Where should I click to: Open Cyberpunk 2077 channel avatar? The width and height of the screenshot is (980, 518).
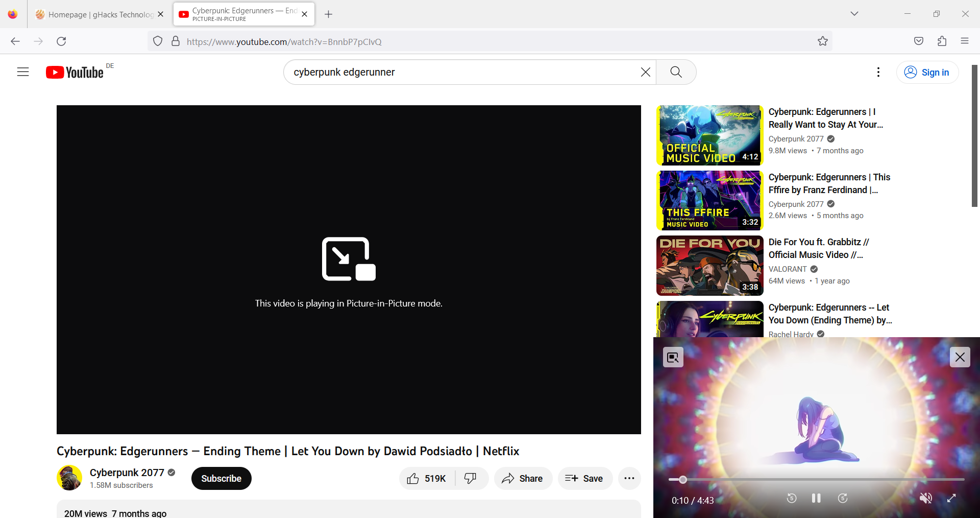[x=69, y=478]
